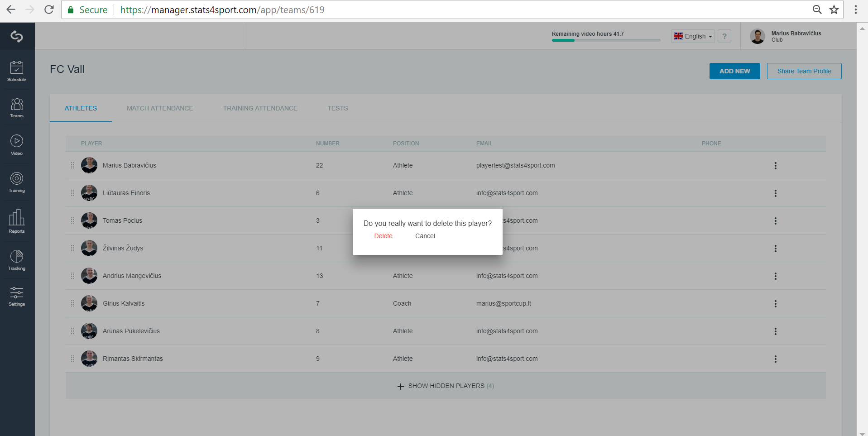Open the Video sidebar section

pos(17,145)
